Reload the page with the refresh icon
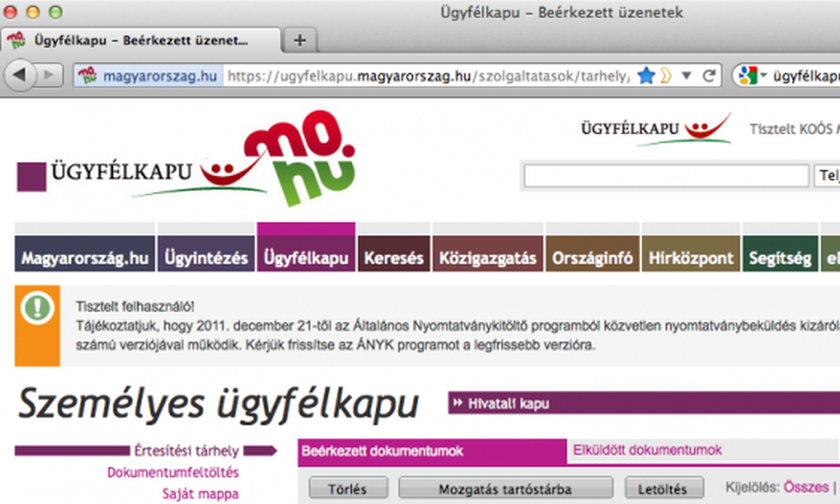Viewport: 840px width, 504px height. coord(709,76)
